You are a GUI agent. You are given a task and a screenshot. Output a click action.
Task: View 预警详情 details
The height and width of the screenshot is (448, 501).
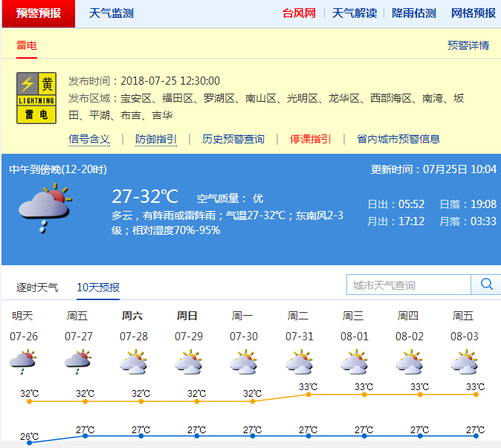coord(468,45)
